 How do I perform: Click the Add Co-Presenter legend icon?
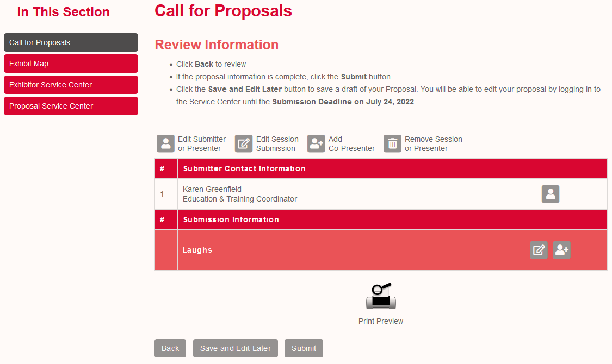316,143
